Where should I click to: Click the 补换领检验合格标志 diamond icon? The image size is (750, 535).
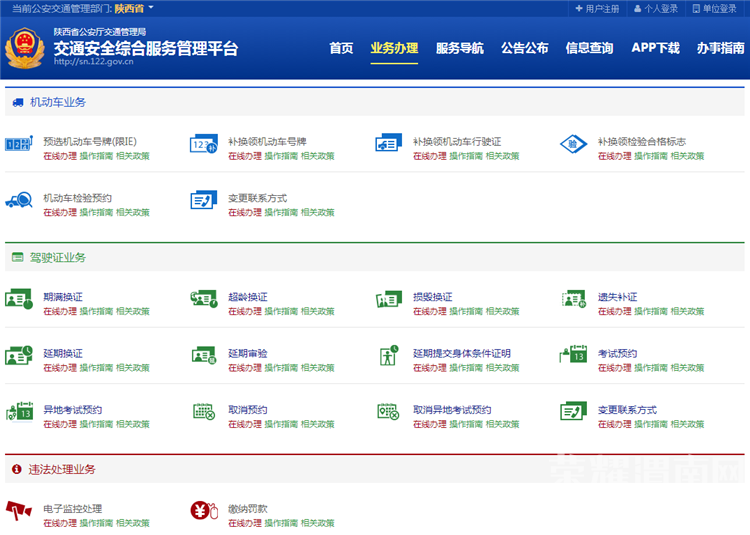point(573,146)
